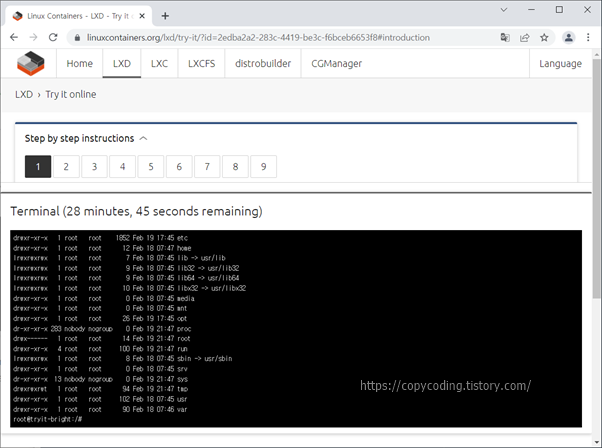The height and width of the screenshot is (448, 602).
Task: Click the terminal row sbin -> usr/sbin
Action: (x=123, y=359)
